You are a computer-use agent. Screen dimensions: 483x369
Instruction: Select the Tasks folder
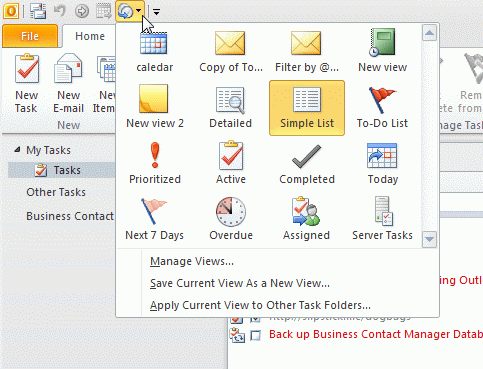click(x=62, y=170)
